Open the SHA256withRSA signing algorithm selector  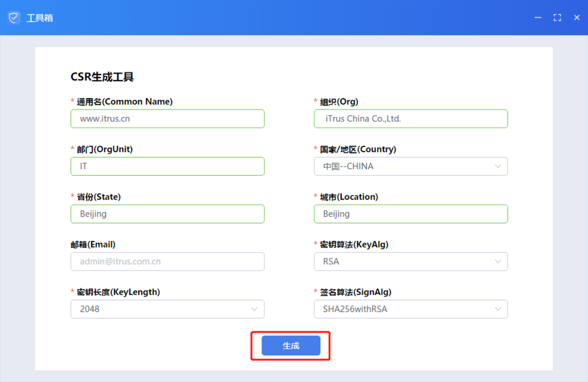[x=411, y=309]
